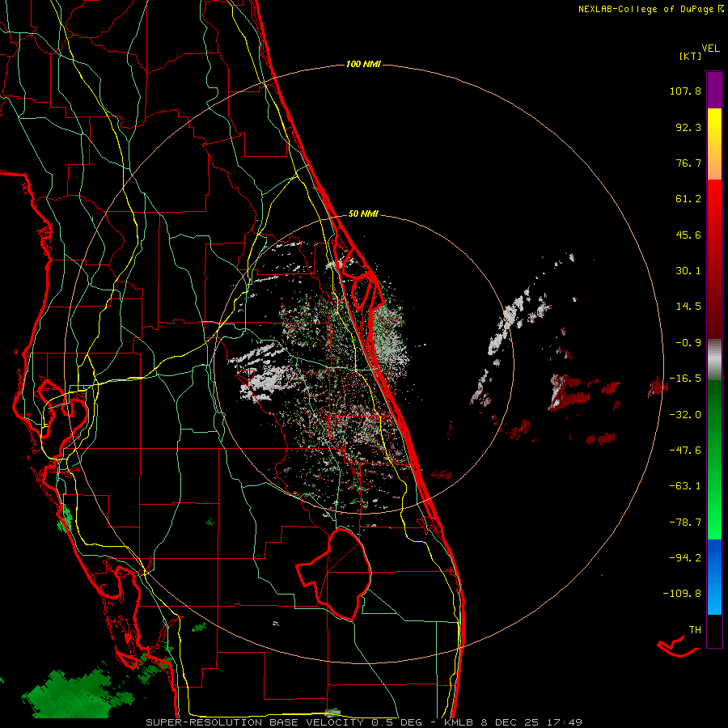Click the 45.6 scale value
728x728 pixels.
coord(688,235)
